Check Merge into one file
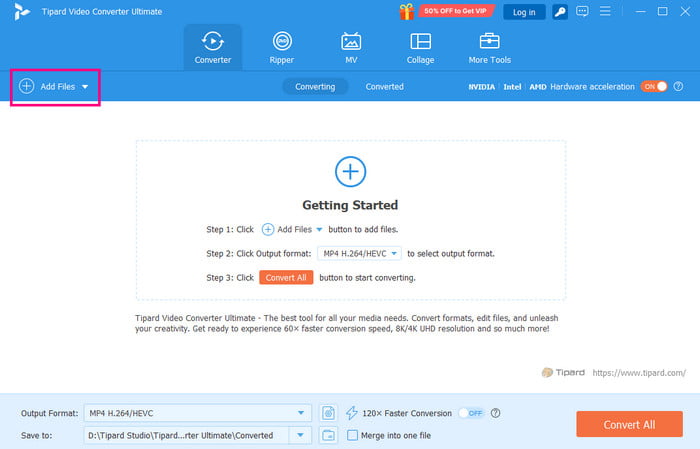Viewport: 700px width, 449px height. (353, 435)
